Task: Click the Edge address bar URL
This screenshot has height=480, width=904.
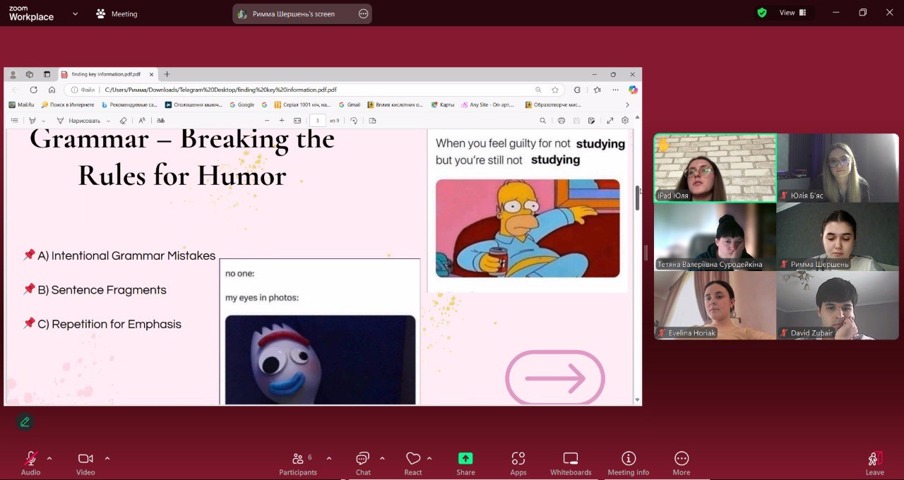Action: point(220,90)
